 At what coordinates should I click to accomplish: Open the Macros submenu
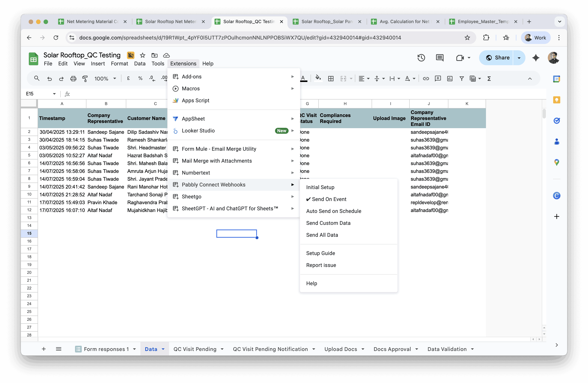233,88
